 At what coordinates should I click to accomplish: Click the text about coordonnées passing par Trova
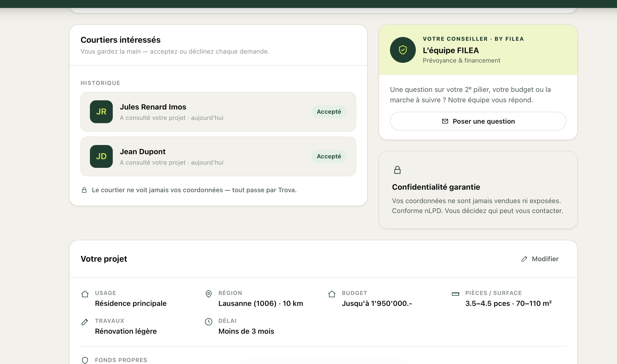coord(194,190)
